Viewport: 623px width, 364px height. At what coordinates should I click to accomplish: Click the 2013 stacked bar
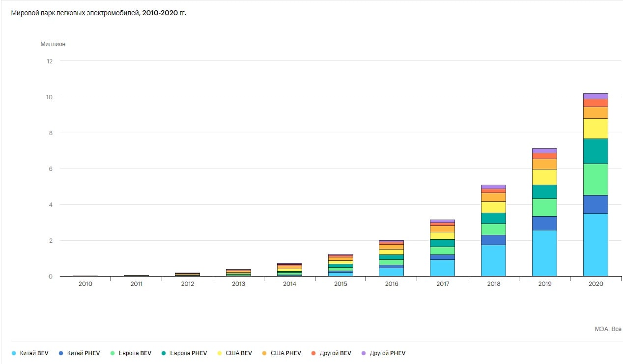[238, 273]
